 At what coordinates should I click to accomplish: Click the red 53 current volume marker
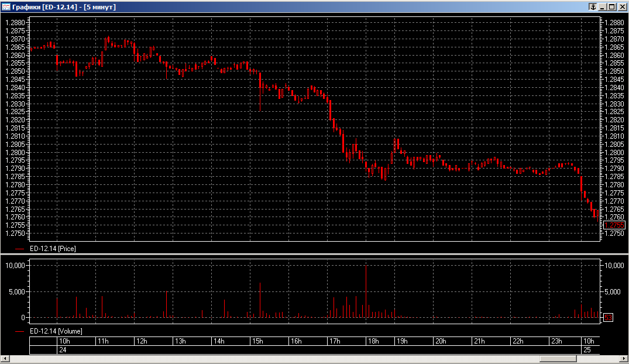click(x=608, y=318)
